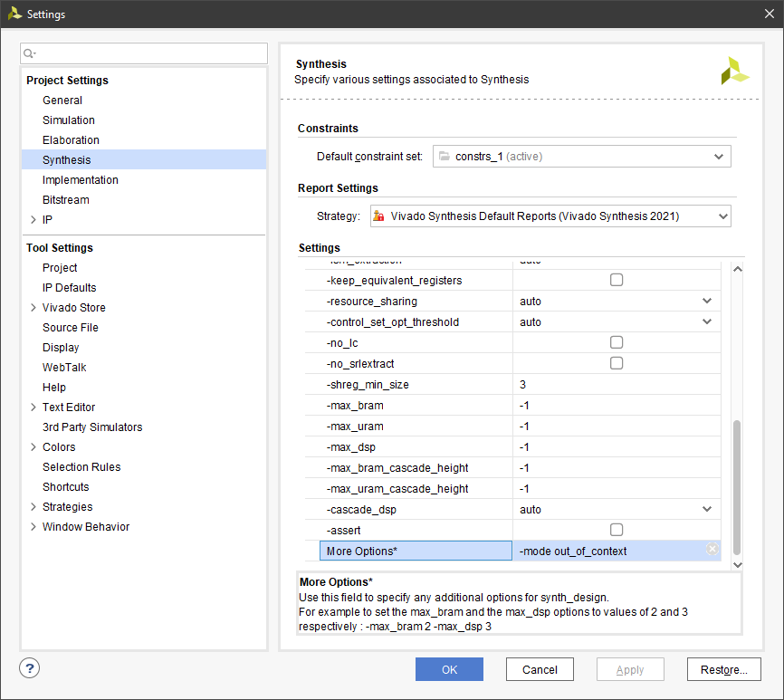
Task: Click the Vivado logo in the Synthesis header
Action: pos(734,72)
